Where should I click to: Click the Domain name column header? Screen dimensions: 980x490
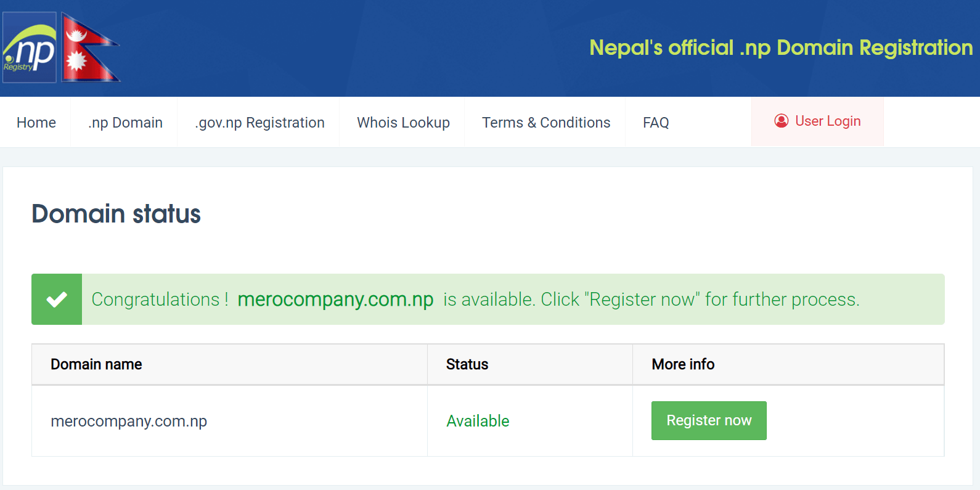click(96, 364)
